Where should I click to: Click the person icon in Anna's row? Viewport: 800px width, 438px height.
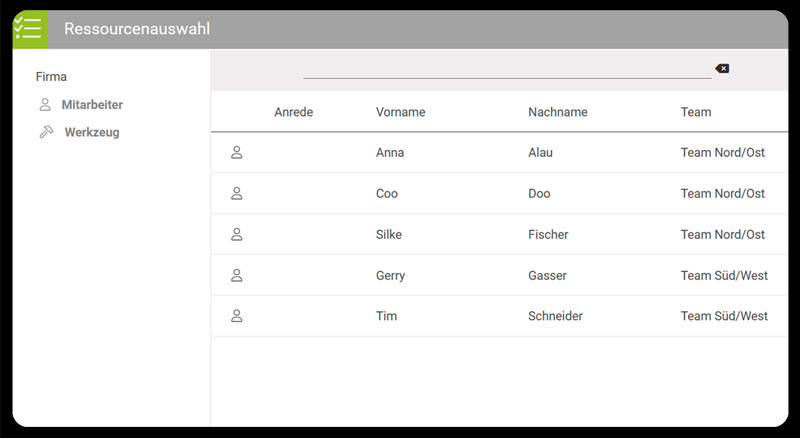pos(237,153)
